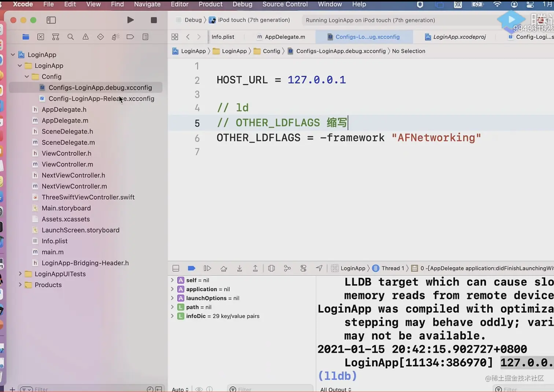
Task: Step out of the function
Action: click(x=255, y=268)
